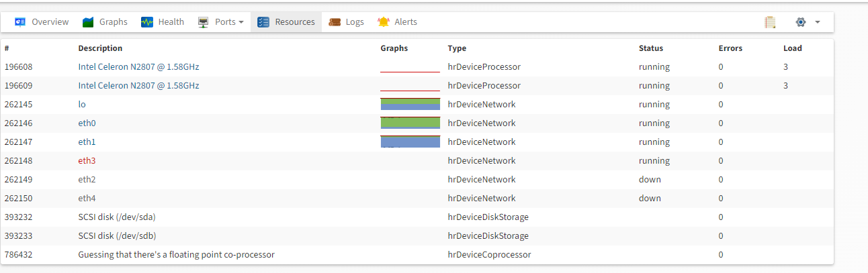Open the Overview tab icon
Viewport: 868px width, 273px height.
pyautogui.click(x=20, y=22)
